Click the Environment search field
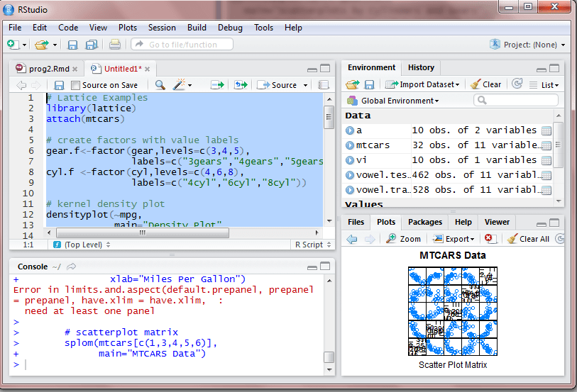The height and width of the screenshot is (392, 577). (515, 100)
